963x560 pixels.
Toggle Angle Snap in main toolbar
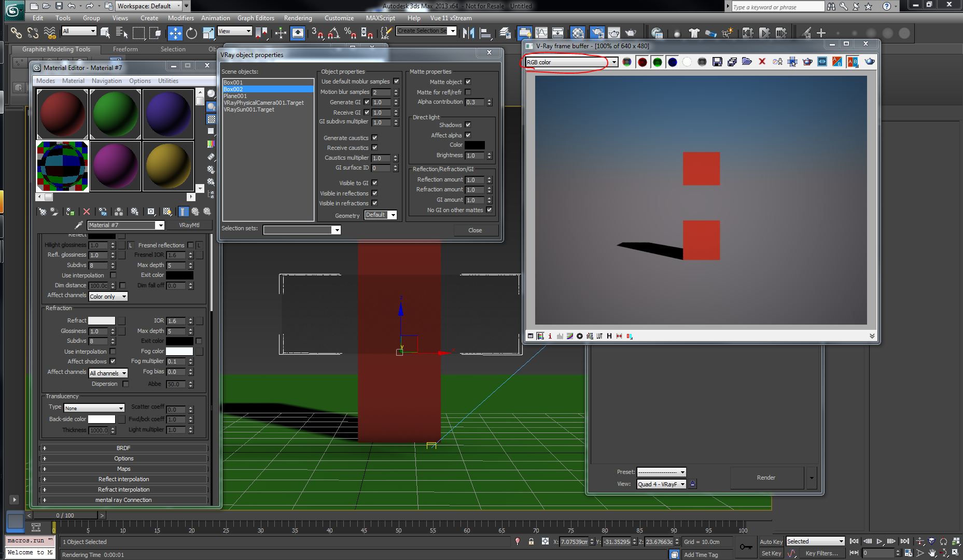[x=334, y=33]
